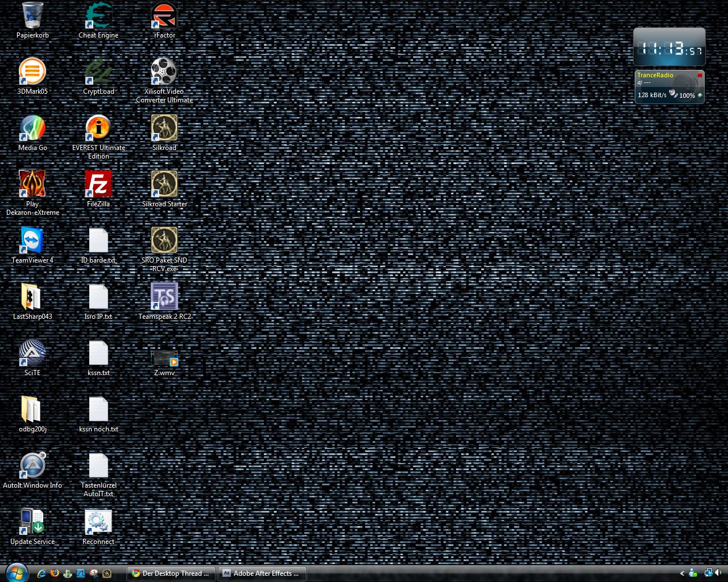Launch Internet Explorer from quick launch
Screen dimensions: 728x582
pyautogui.click(x=42, y=573)
